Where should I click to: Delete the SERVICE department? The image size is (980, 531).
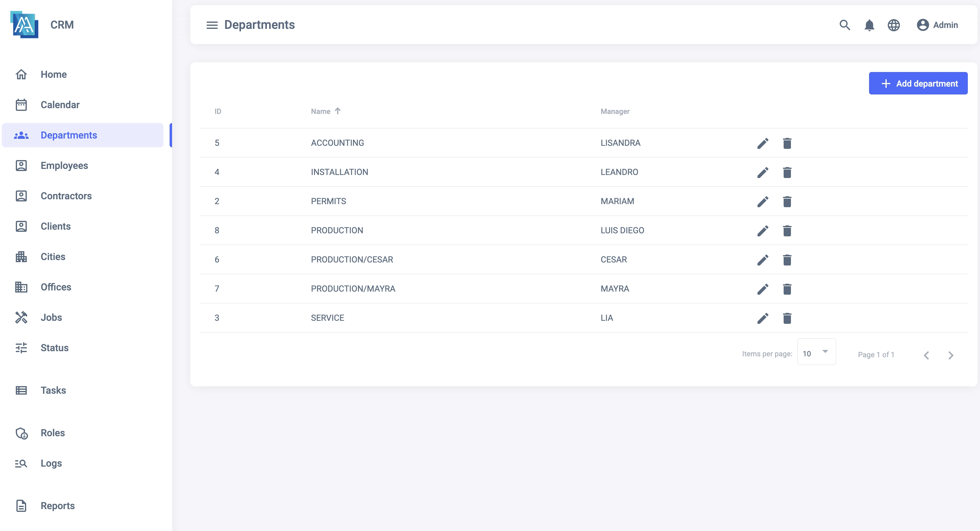[787, 318]
